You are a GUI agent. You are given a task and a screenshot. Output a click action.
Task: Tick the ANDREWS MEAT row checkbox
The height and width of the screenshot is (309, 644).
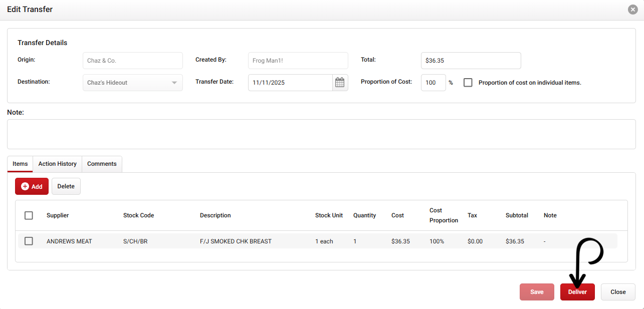(29, 241)
